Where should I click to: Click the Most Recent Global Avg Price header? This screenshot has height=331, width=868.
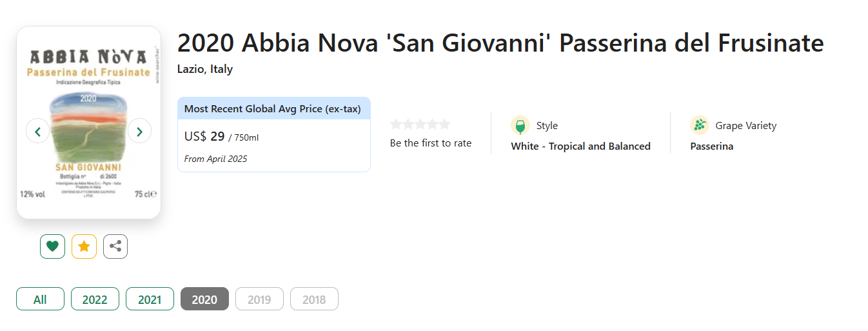tap(273, 109)
